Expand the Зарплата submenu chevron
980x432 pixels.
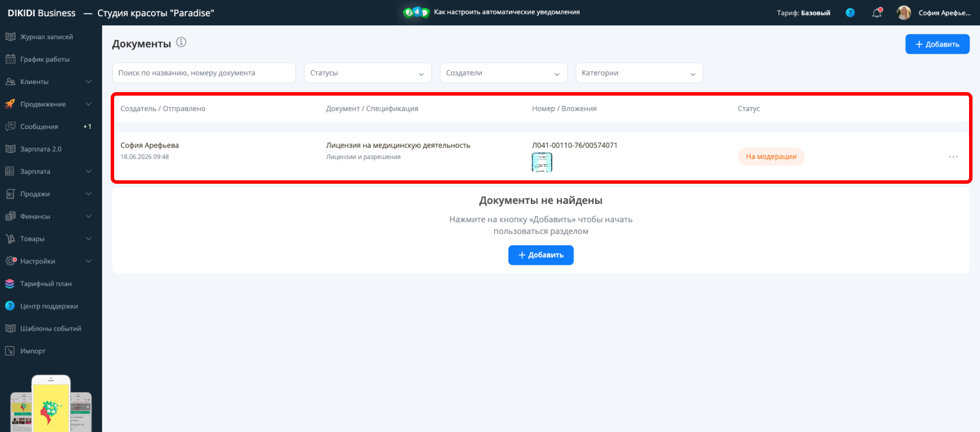89,172
